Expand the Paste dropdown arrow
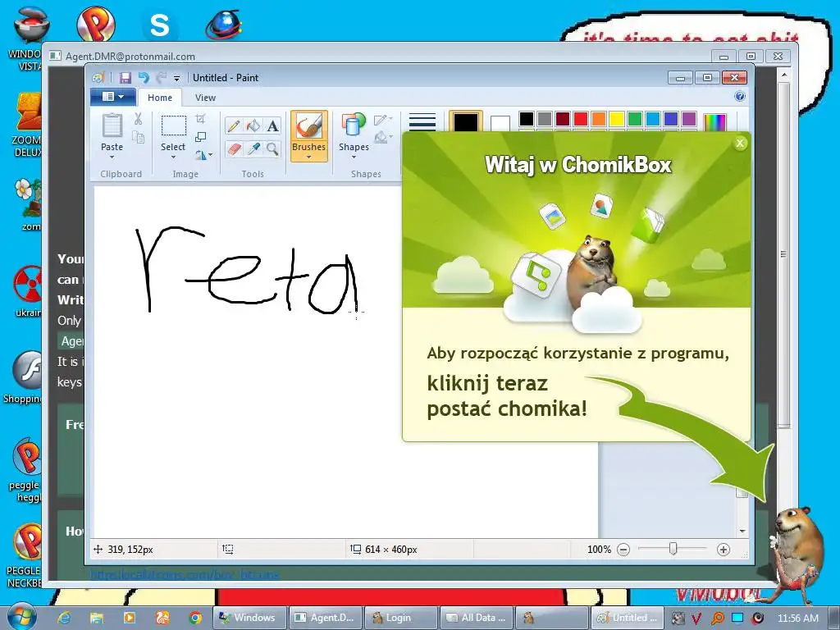Screen dimensions: 840x630 (x=112, y=157)
